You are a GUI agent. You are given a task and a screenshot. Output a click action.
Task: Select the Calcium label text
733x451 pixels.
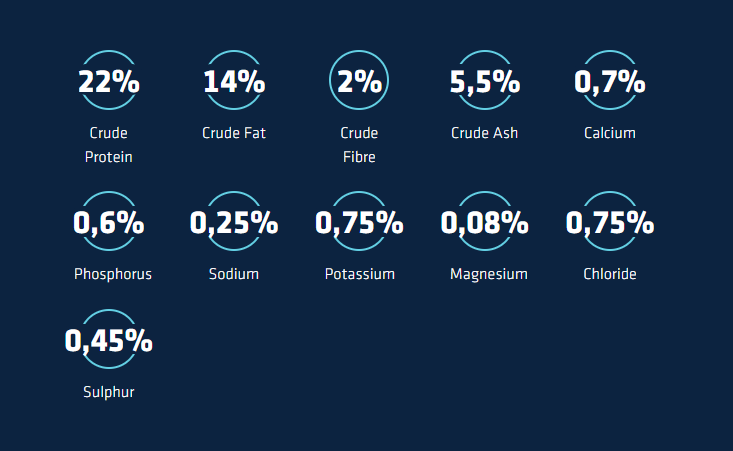click(x=609, y=133)
